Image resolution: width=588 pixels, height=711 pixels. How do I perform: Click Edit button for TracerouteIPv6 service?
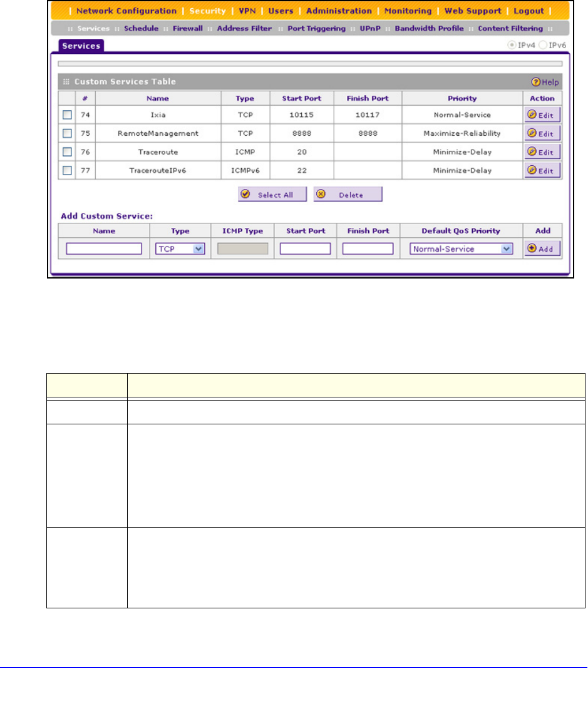[x=542, y=170]
